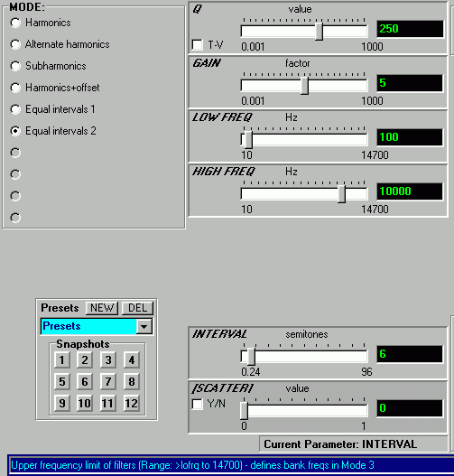This screenshot has width=454, height=476.
Task: Click the GAIN value field showing 5
Action: point(410,83)
